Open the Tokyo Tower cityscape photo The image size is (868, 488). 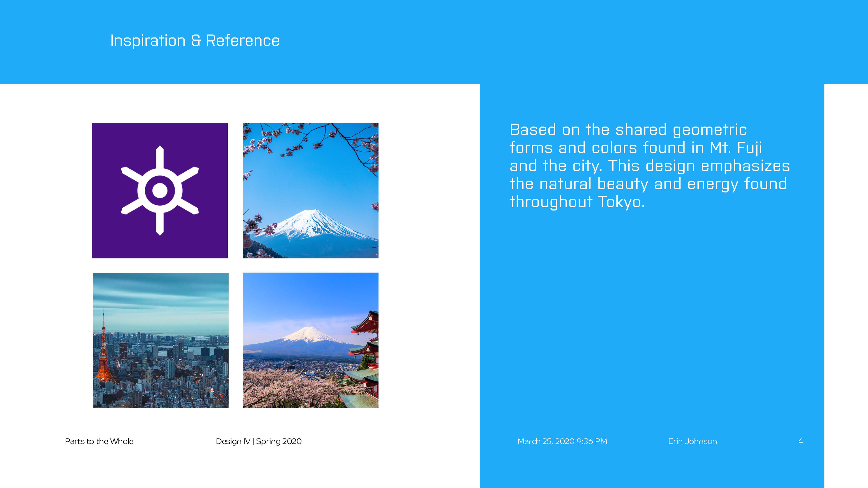[x=160, y=340]
